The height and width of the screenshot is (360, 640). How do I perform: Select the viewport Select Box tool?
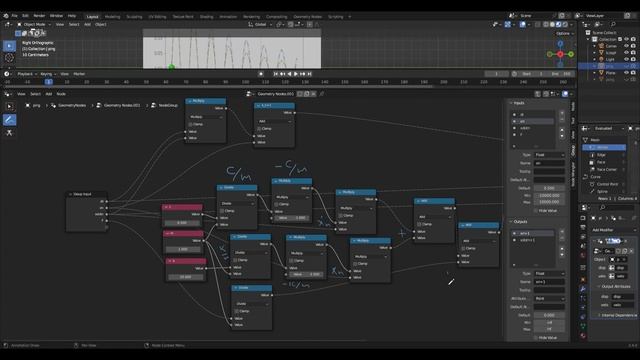tap(9, 46)
